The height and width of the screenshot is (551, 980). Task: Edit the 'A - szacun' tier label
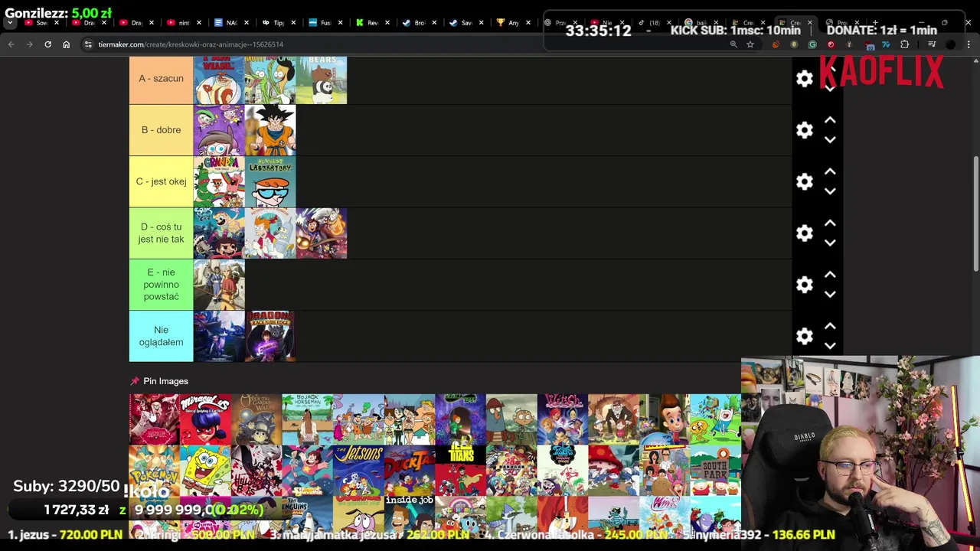(x=161, y=78)
